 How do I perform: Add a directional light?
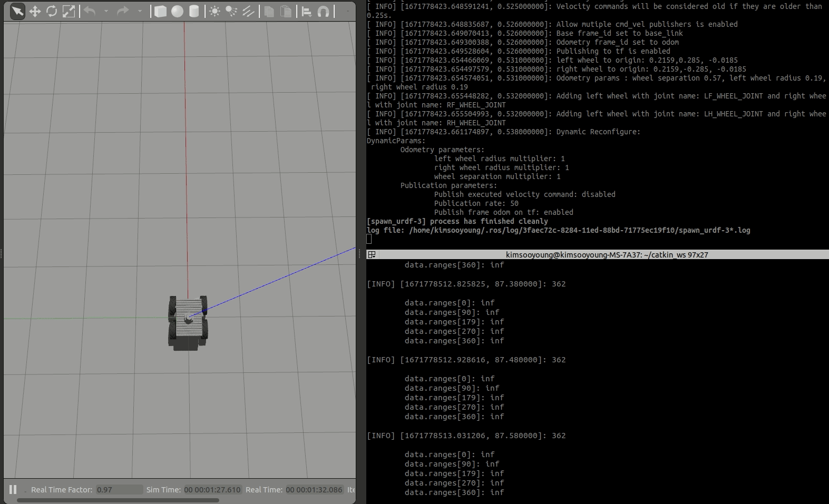pos(248,11)
